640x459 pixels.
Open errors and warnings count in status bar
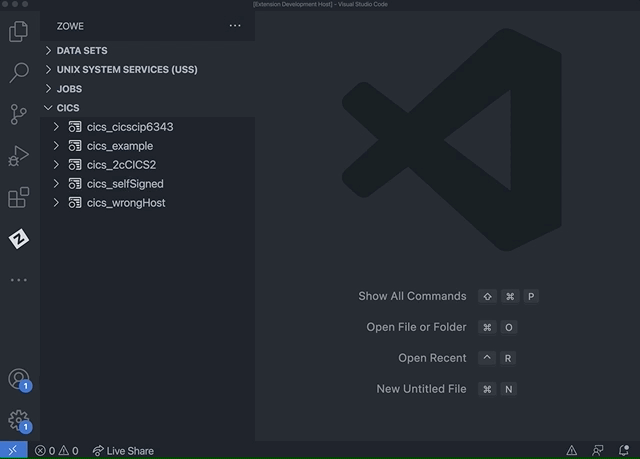pos(56,451)
